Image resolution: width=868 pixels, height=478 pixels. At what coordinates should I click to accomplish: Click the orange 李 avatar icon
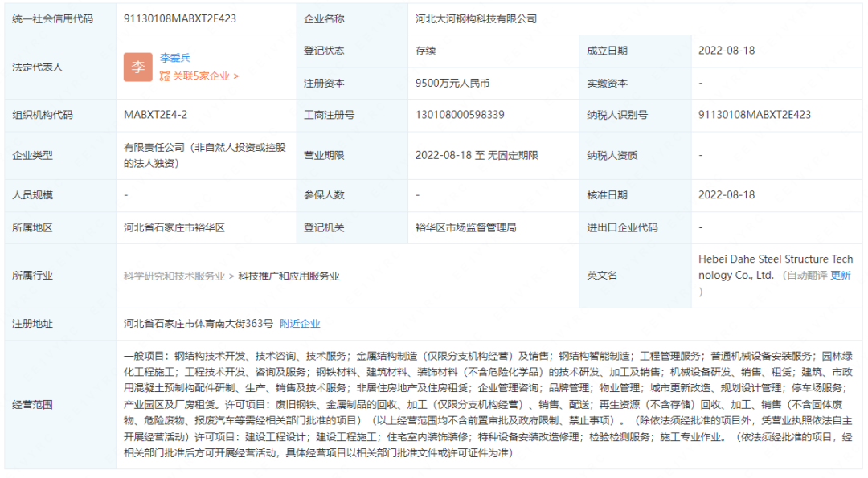(138, 67)
